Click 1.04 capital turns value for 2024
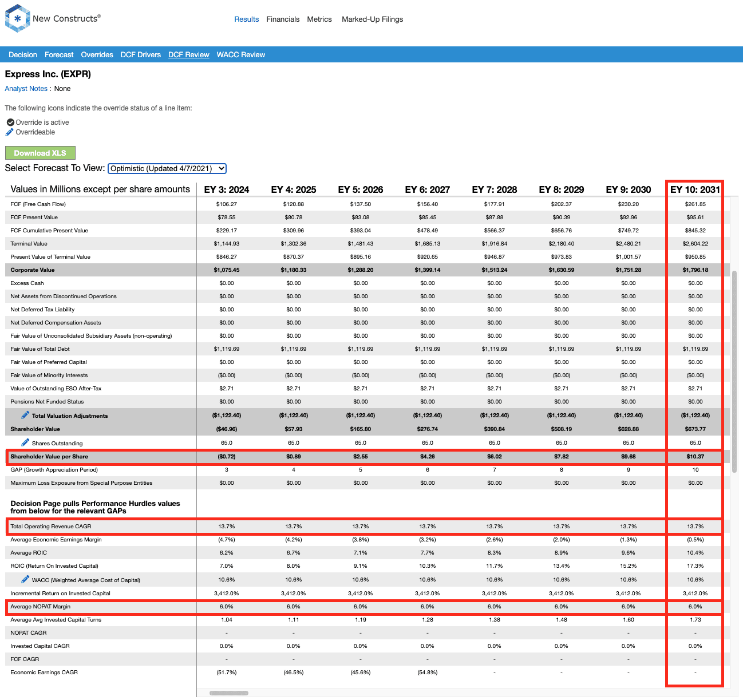Screen dimensions: 743x700 227,620
